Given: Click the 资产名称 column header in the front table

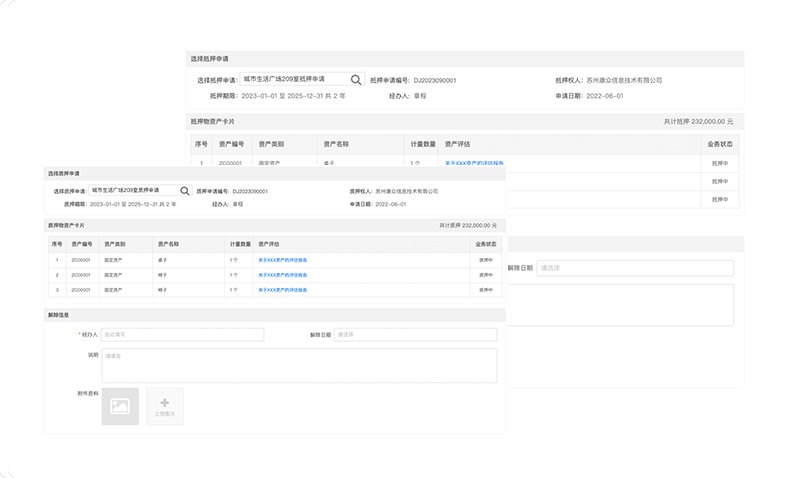Looking at the screenshot, I should coord(167,244).
